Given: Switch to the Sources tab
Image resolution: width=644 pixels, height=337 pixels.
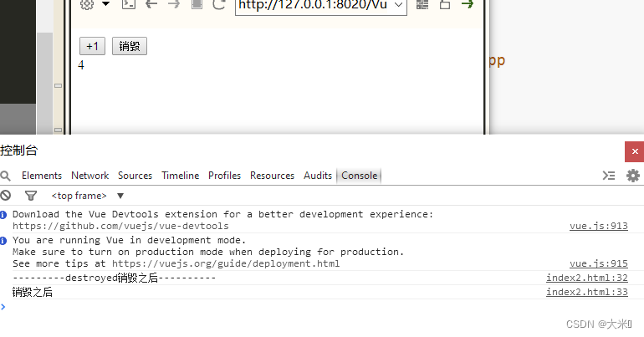Looking at the screenshot, I should 135,176.
